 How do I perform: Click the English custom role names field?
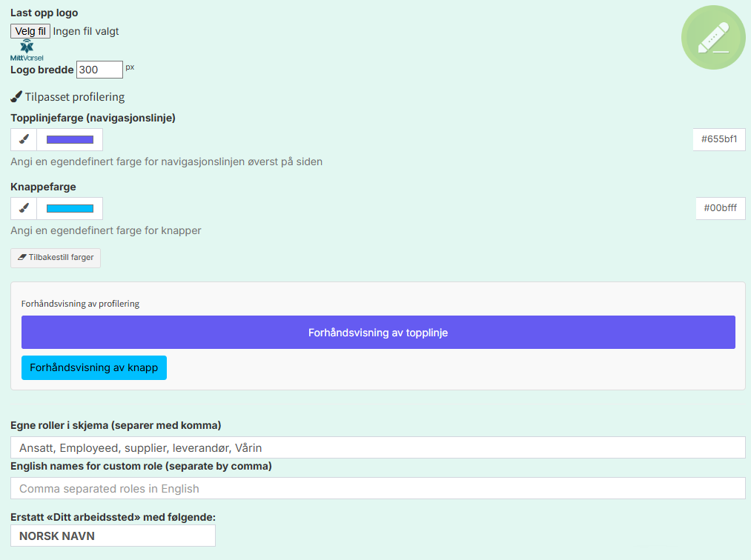pos(377,488)
